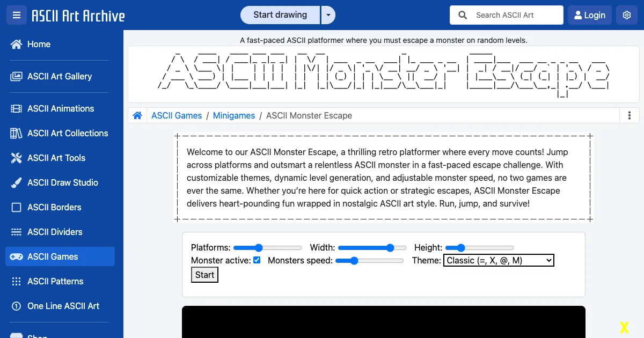Expand the Start drawing dropdown arrow
The height and width of the screenshot is (338, 644).
328,15
